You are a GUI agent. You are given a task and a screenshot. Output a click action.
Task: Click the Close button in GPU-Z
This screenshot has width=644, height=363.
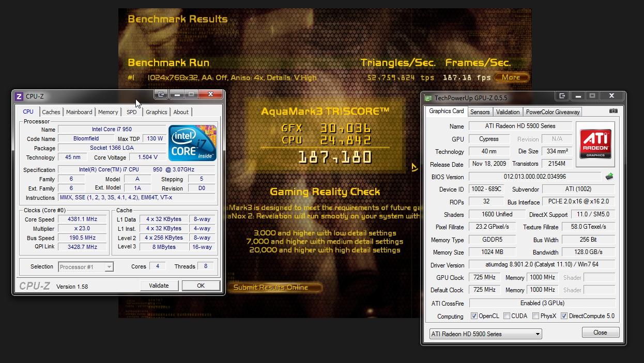pyautogui.click(x=600, y=333)
